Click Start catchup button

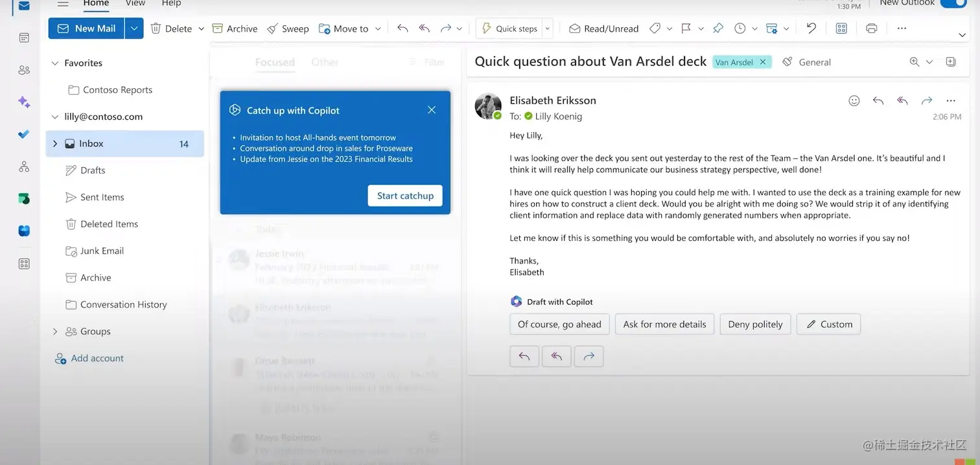click(x=405, y=196)
